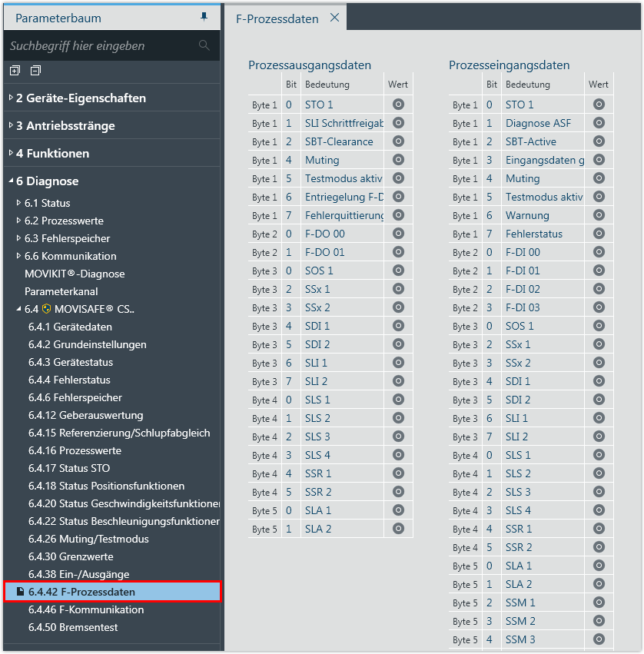Click the collapse all tree icon
Screen dimensions: 644x654
pos(35,71)
